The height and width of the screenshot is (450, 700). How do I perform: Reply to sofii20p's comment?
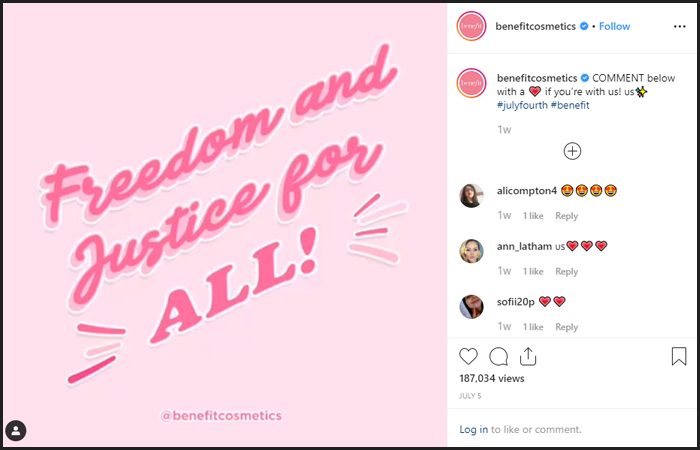[x=567, y=327]
